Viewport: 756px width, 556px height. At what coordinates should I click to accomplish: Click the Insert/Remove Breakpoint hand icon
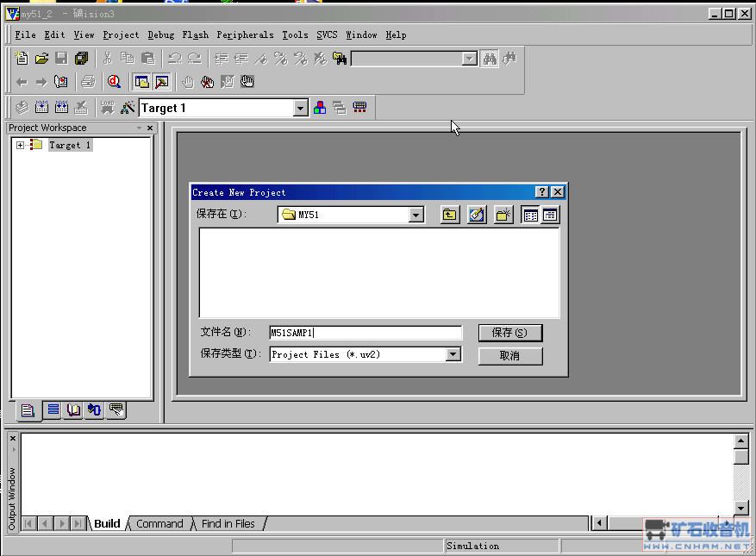click(x=188, y=82)
